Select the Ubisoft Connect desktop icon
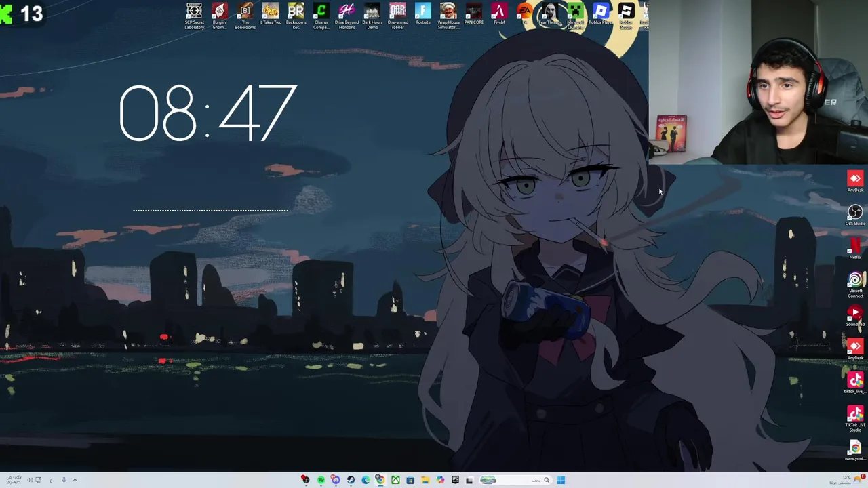 855,285
